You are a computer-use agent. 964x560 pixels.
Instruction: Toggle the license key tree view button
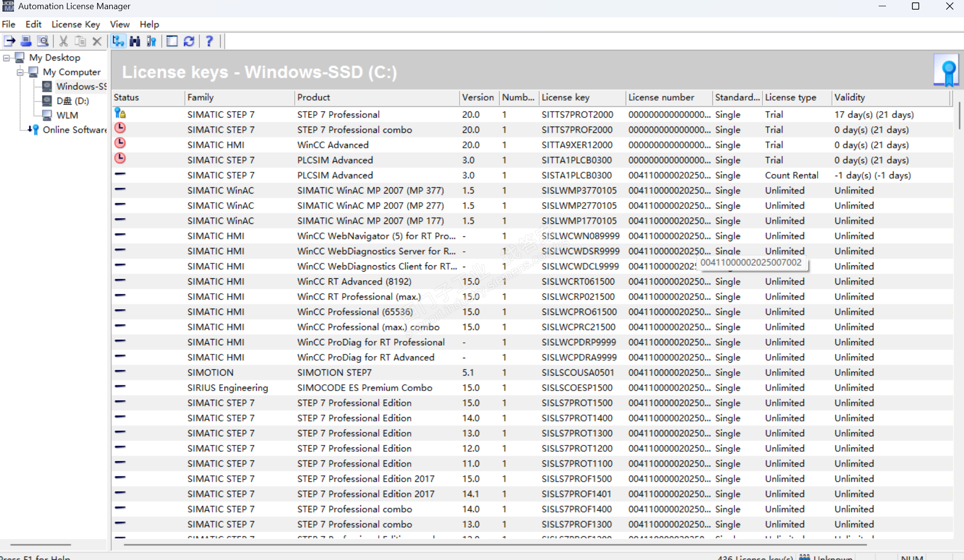click(118, 41)
